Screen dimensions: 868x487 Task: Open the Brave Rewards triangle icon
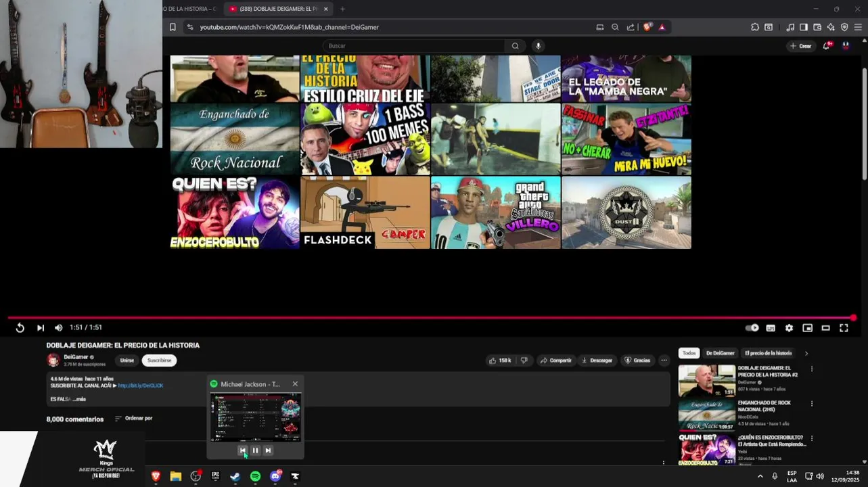click(x=662, y=27)
